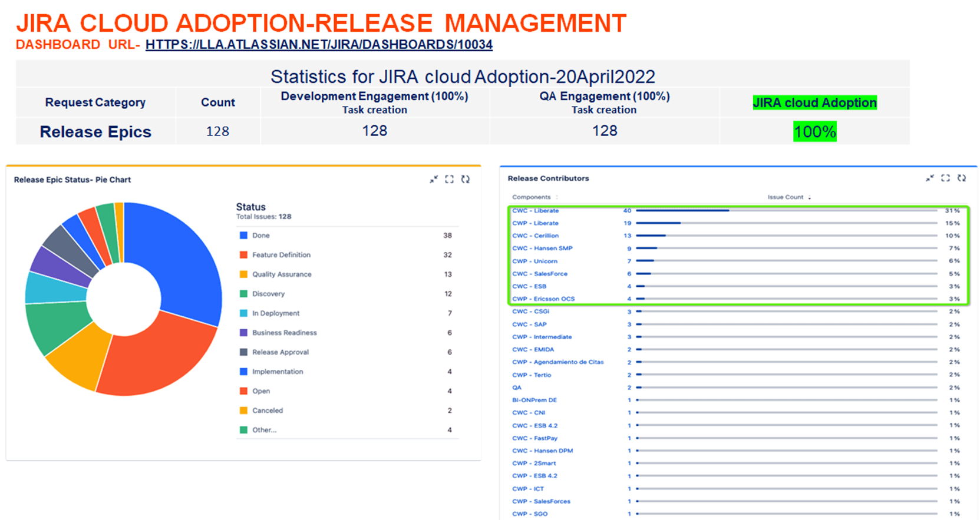Screen dimensions: 980x520
Task: Sort the table by Components column
Action: [x=531, y=197]
